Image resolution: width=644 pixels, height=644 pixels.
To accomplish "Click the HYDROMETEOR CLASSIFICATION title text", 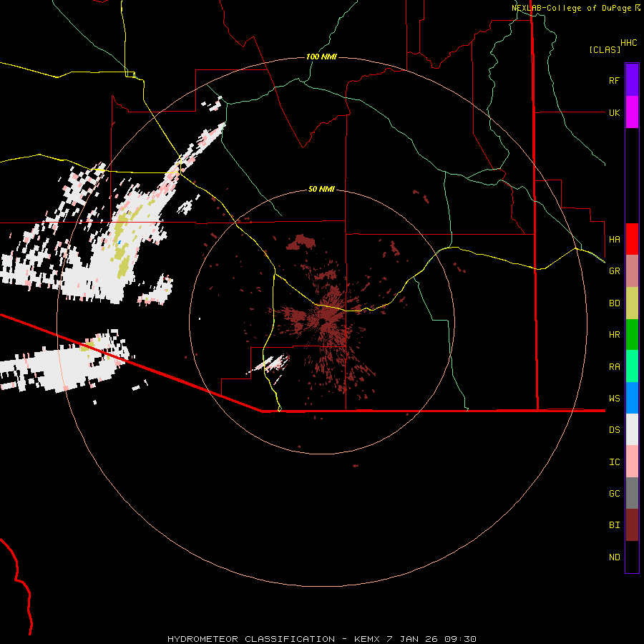I will click(x=251, y=639).
